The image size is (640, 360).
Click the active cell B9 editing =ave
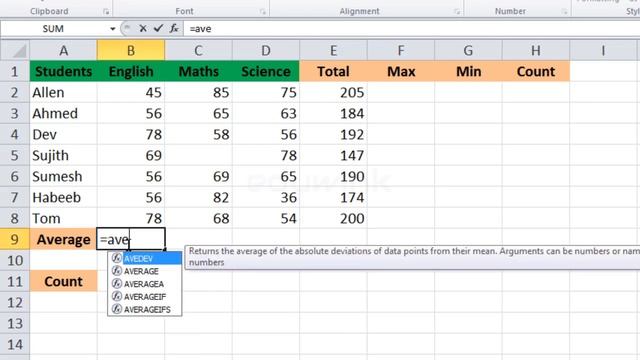point(131,239)
